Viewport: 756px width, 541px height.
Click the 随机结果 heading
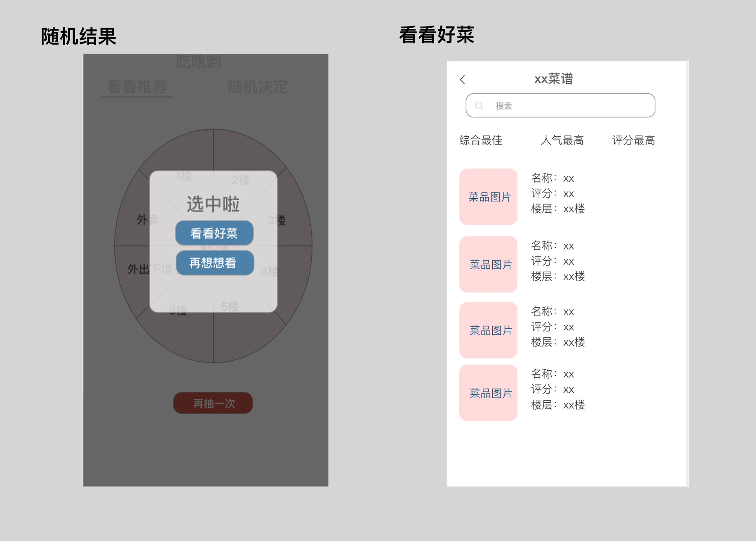pyautogui.click(x=78, y=36)
